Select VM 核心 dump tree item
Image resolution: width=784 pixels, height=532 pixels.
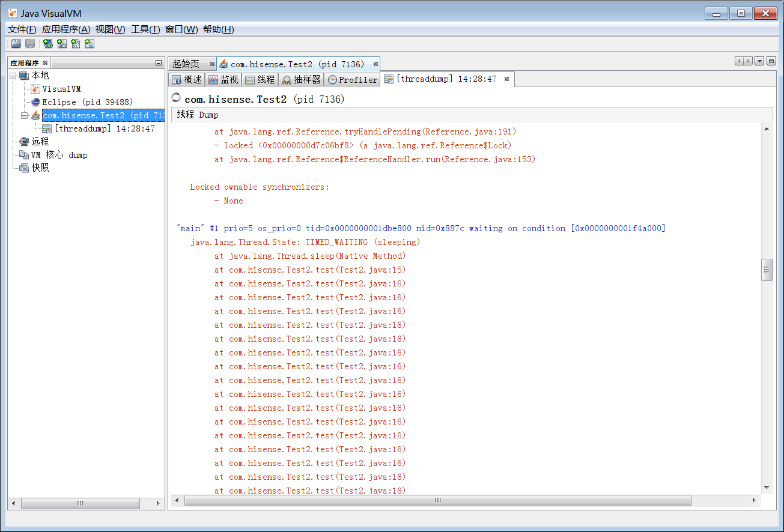pos(59,155)
